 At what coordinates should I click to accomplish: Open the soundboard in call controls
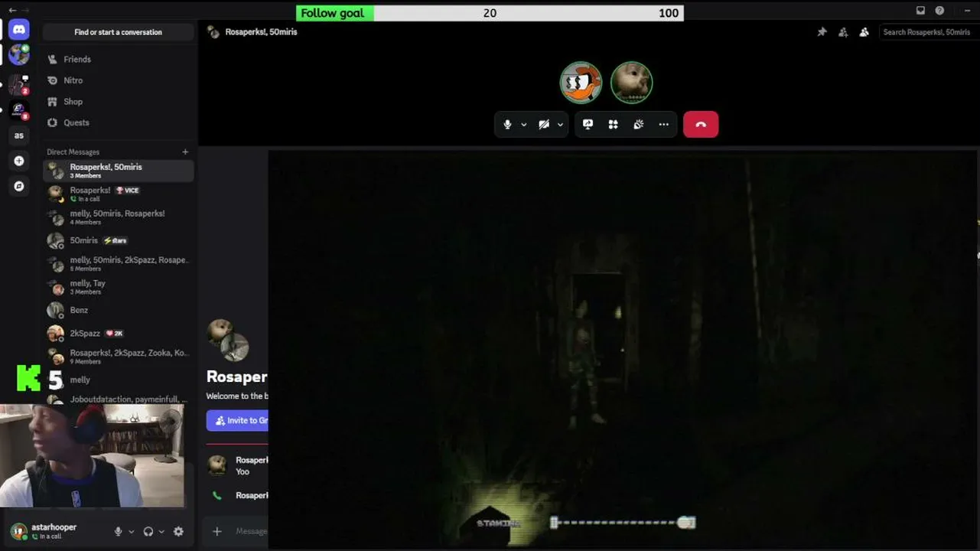(x=638, y=125)
